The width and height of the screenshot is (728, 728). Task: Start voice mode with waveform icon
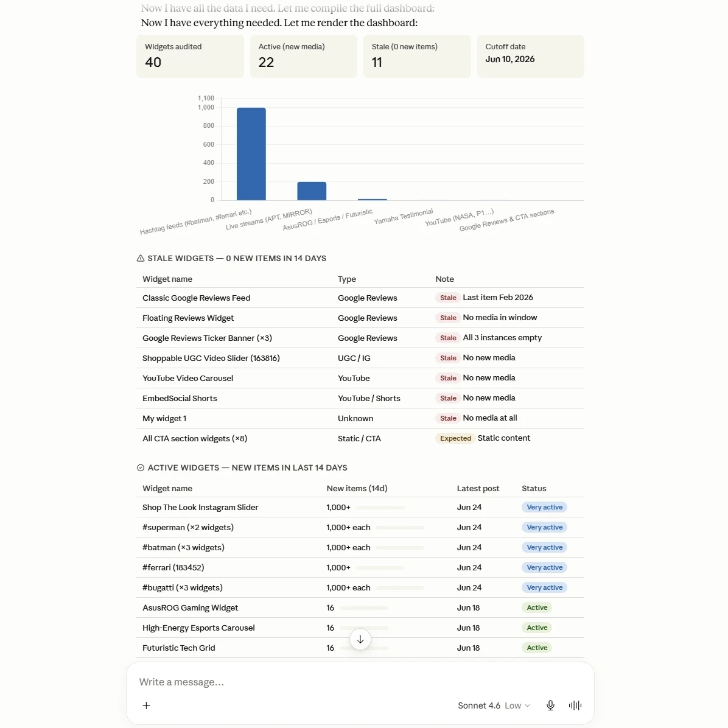point(575,705)
